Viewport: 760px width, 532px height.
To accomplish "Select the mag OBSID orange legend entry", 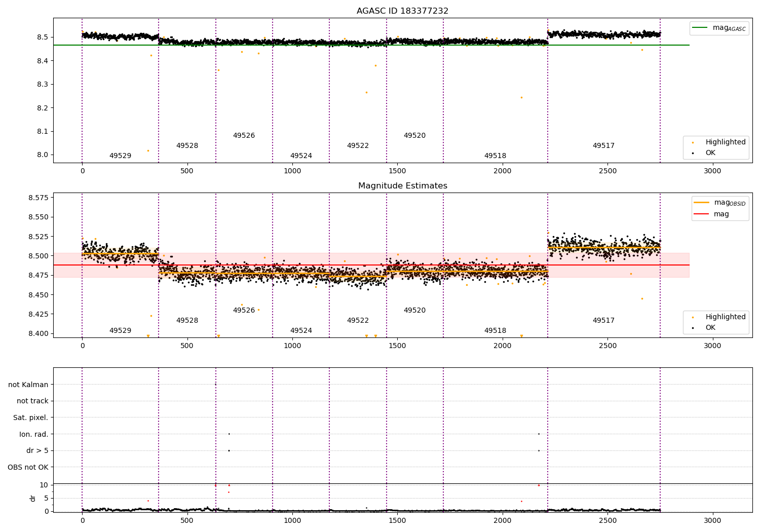I will [x=720, y=203].
